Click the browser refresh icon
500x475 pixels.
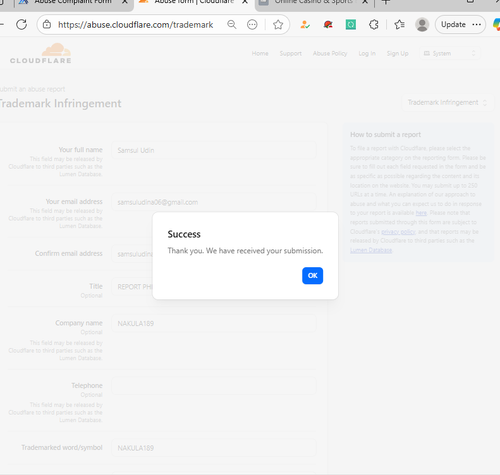(22, 24)
